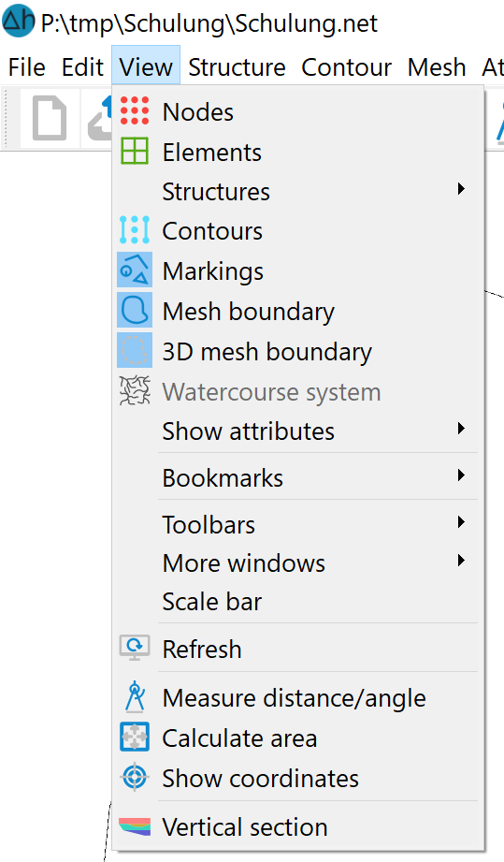Click the Measure distance/angle compass icon
The image size is (504, 862).
point(135,697)
